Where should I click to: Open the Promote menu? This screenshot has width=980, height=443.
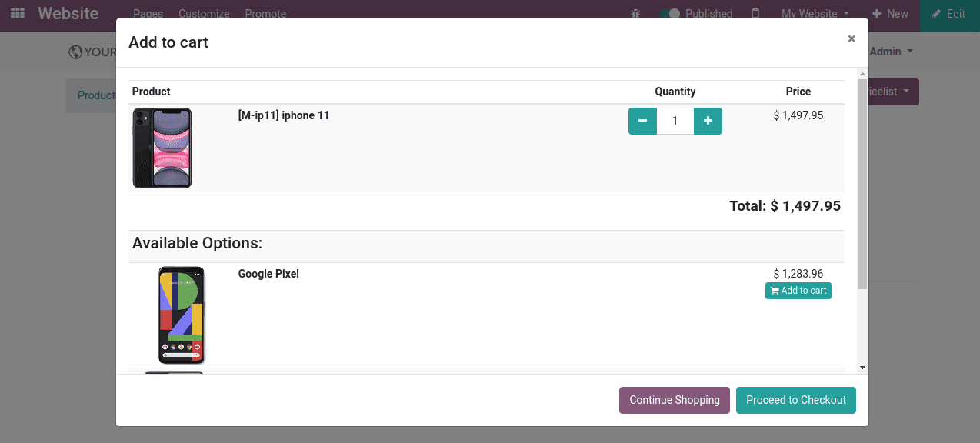coord(265,14)
